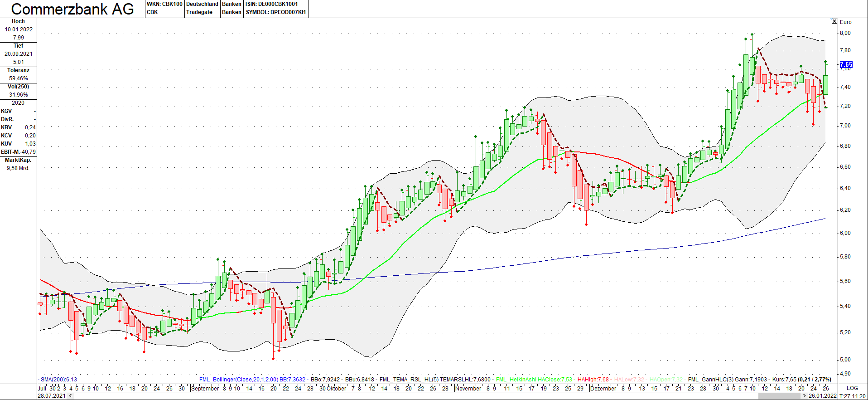Click the Commerzbank AG chart title
Viewport: 868px width, 400px height.
pos(72,9)
